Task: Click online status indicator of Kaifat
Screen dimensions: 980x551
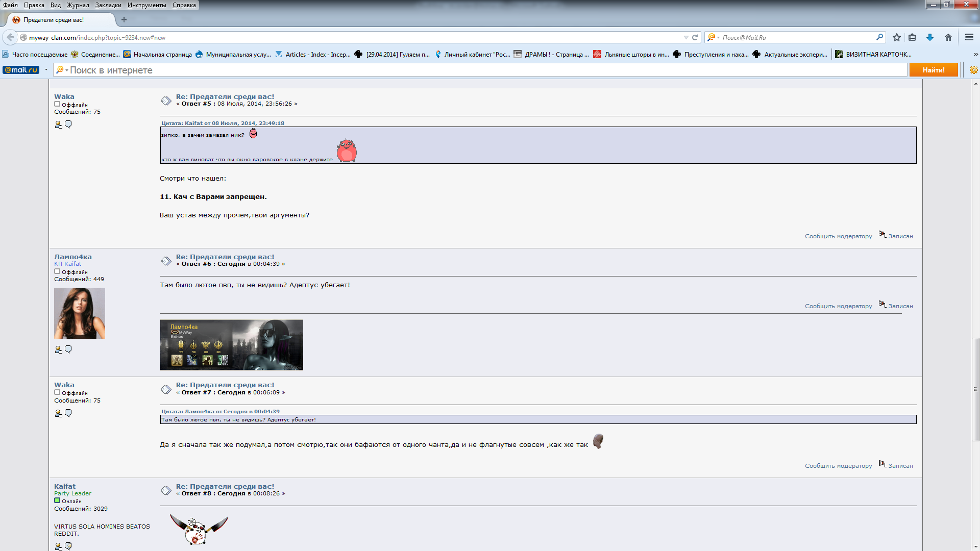Action: point(57,500)
